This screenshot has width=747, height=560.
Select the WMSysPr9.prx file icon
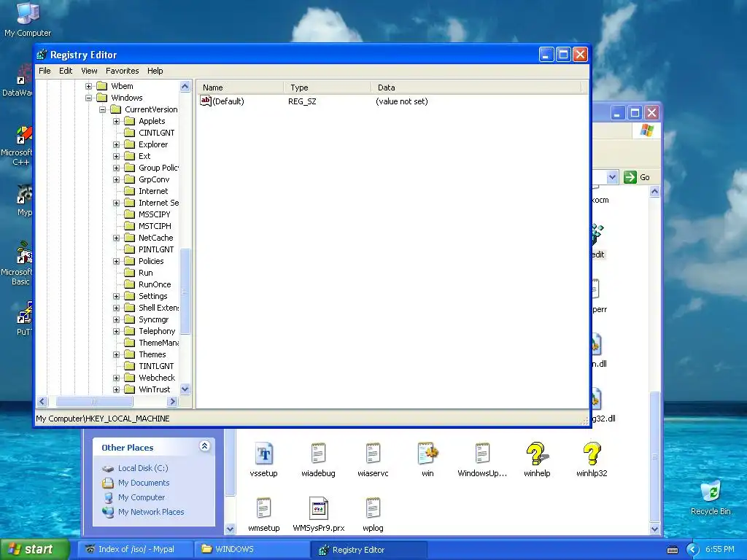[318, 508]
